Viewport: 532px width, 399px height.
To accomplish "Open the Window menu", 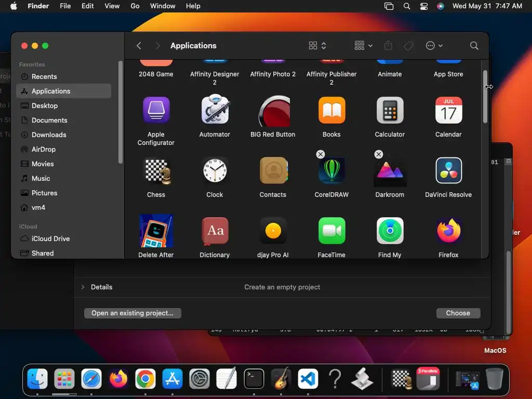I will [x=163, y=6].
